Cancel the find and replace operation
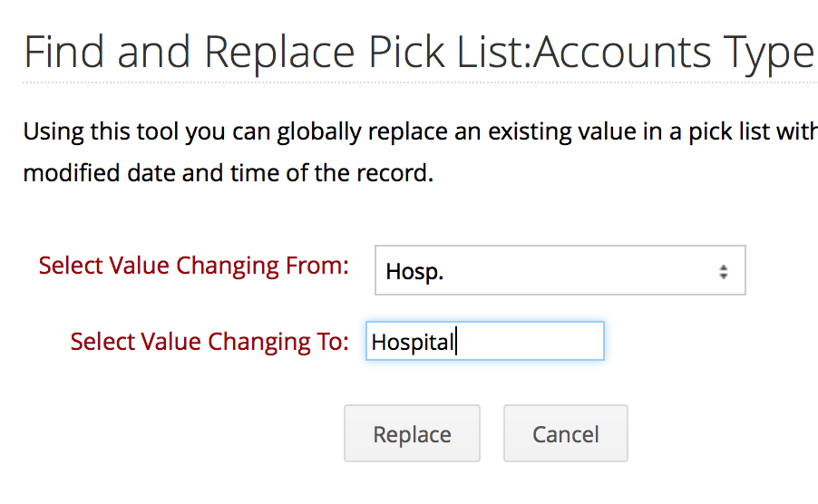Screen dimensions: 818x504 [566, 433]
